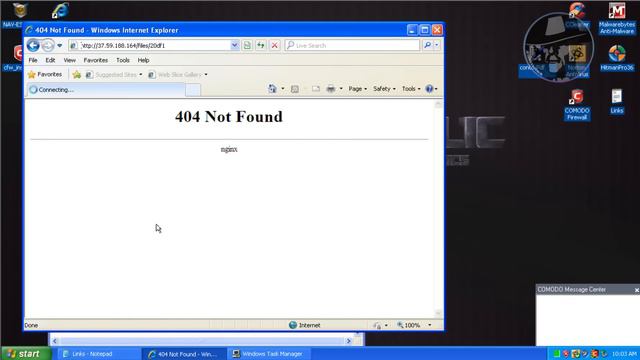Open the Help menu
640x360 pixels.
point(143,60)
